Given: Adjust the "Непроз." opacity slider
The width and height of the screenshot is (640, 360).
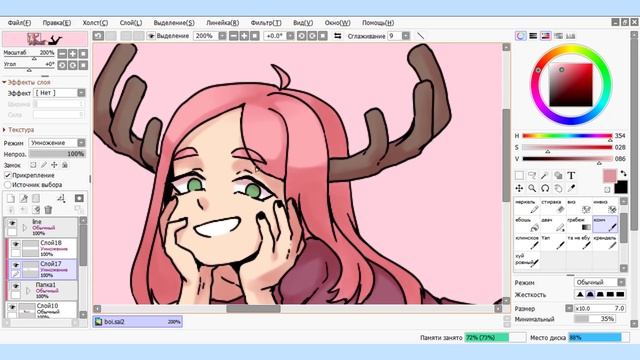Looking at the screenshot, I should (57, 154).
